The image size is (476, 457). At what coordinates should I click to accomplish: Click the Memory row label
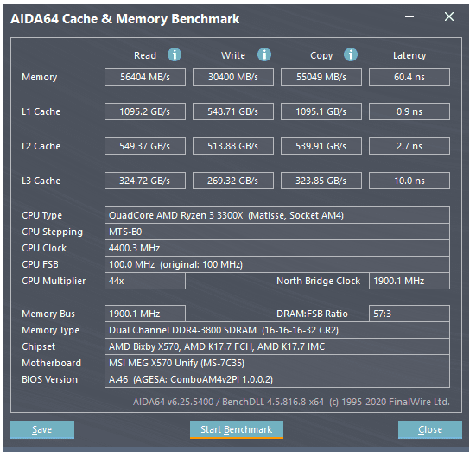40,77
